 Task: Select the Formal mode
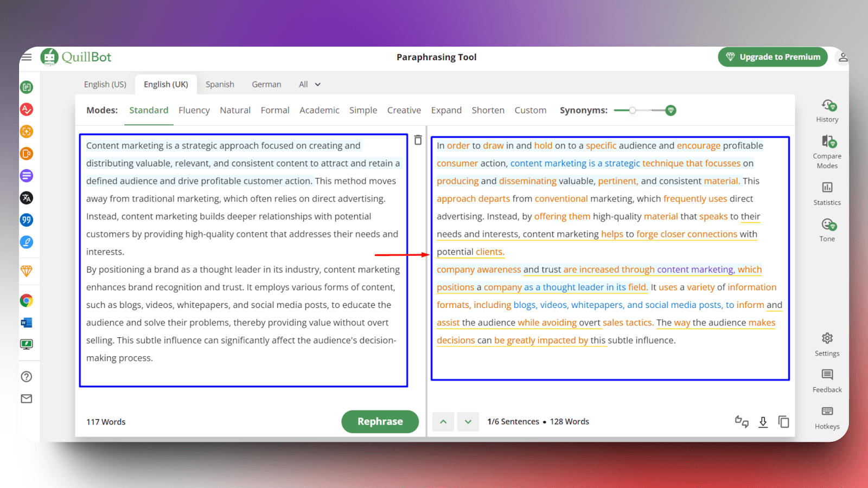pos(275,110)
